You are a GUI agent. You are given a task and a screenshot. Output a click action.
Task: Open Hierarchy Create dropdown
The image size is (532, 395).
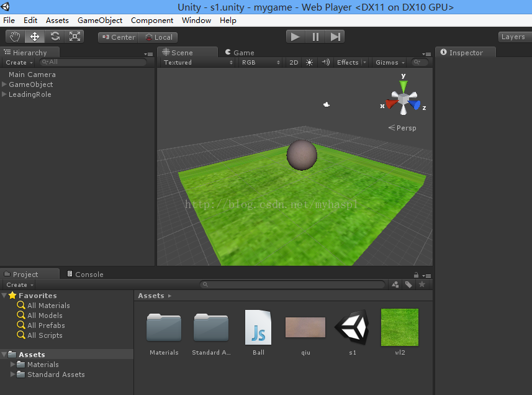19,63
